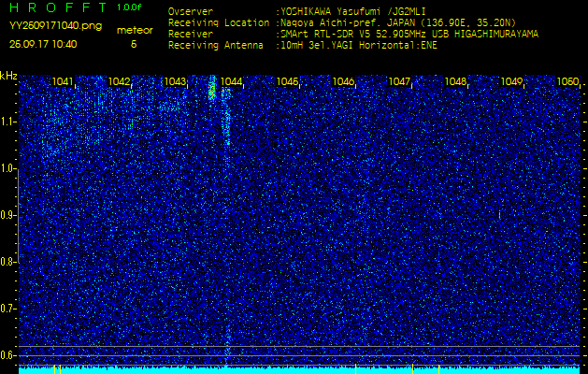
Task: Click the 0.7 frequency axis label
Action: pos(8,308)
